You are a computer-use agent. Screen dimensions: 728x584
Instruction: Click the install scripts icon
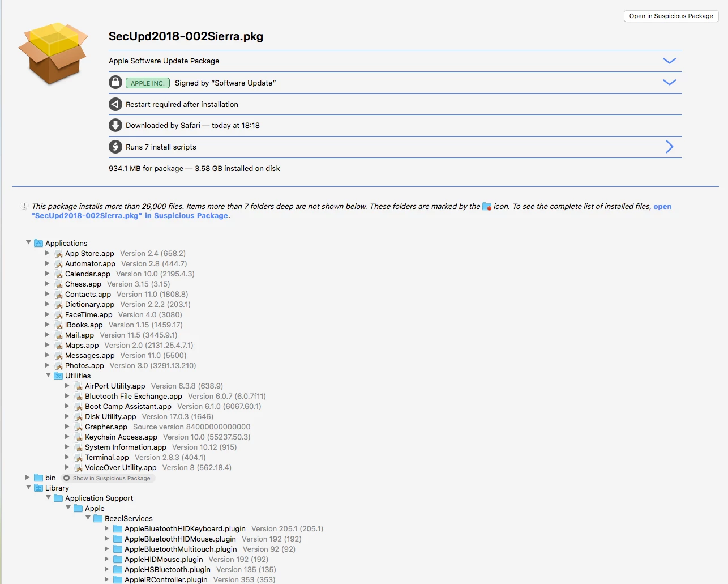pos(115,147)
